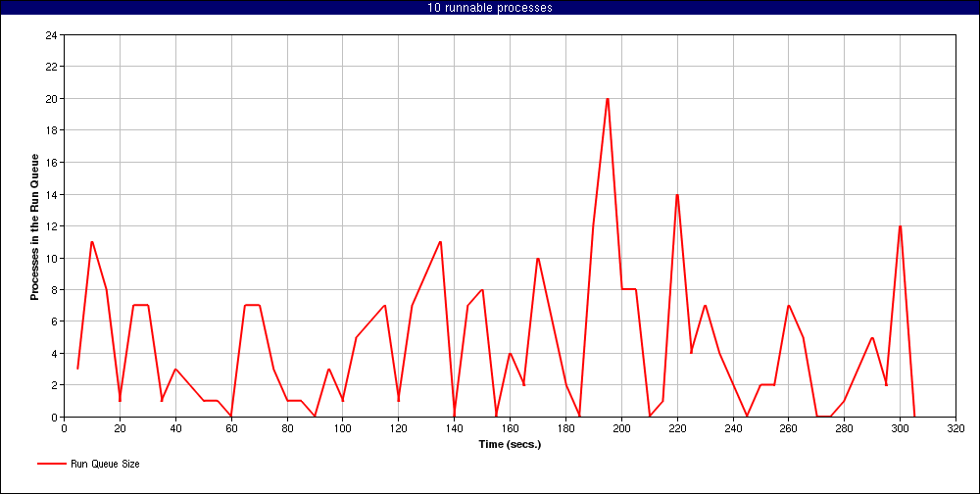
Task: Click the x-axis tick label "220"
Action: [x=677, y=428]
